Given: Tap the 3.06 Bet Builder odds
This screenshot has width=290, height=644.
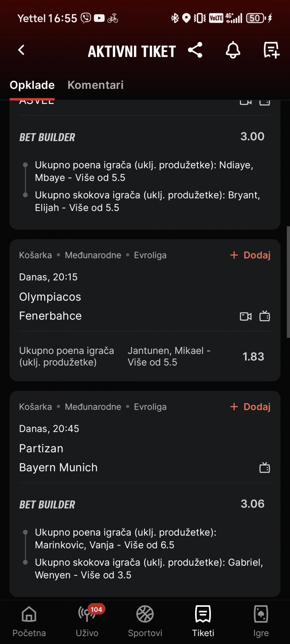Looking at the screenshot, I should click(252, 504).
